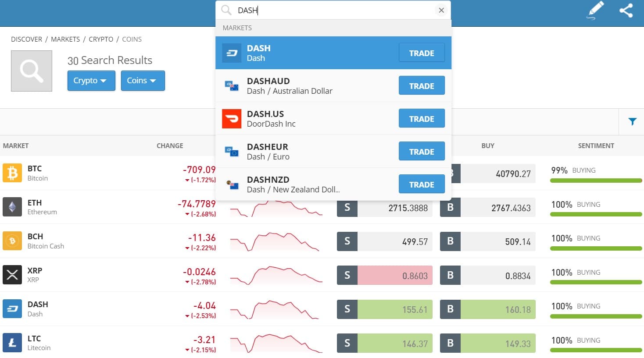Click the COINS breadcrumb link

click(x=132, y=39)
